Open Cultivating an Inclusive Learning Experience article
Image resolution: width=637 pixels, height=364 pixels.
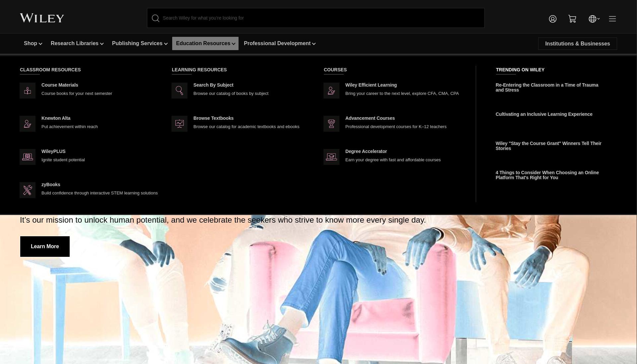[544, 114]
